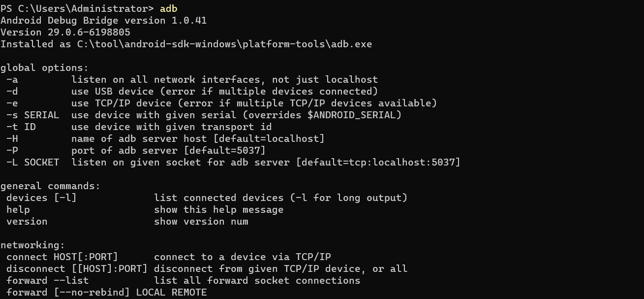Click the "show this help message" text
Screen dimensions: 644x299
[x=218, y=209]
